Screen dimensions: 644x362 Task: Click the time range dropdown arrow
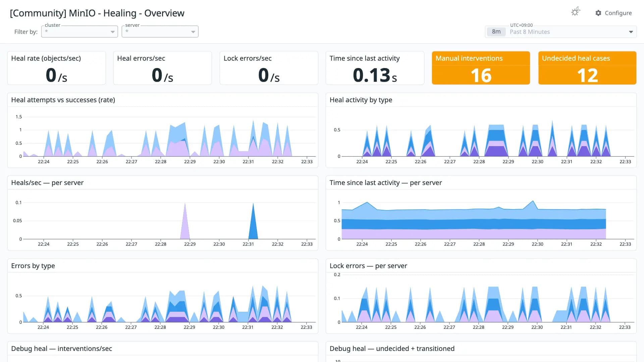point(631,32)
